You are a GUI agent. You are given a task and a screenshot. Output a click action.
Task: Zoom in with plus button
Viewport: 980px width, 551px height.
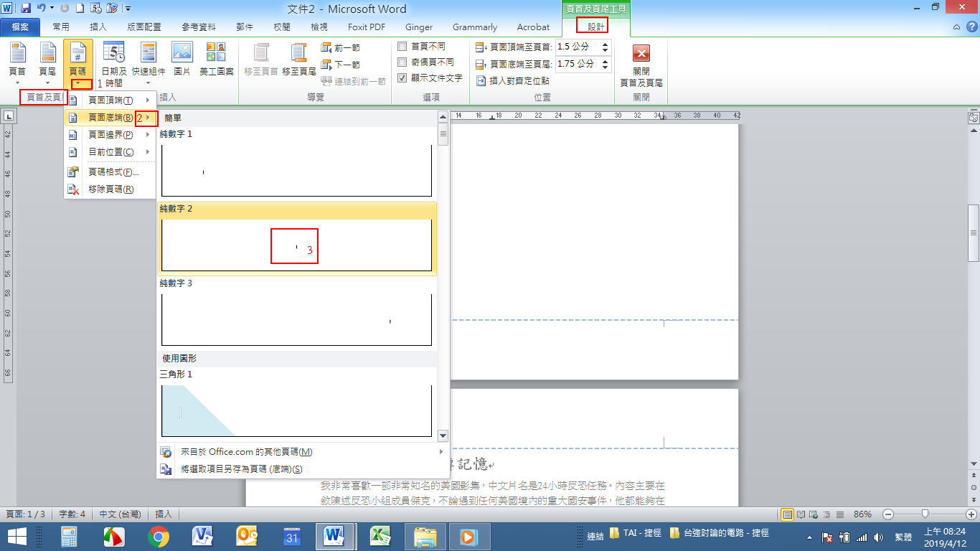(971, 514)
